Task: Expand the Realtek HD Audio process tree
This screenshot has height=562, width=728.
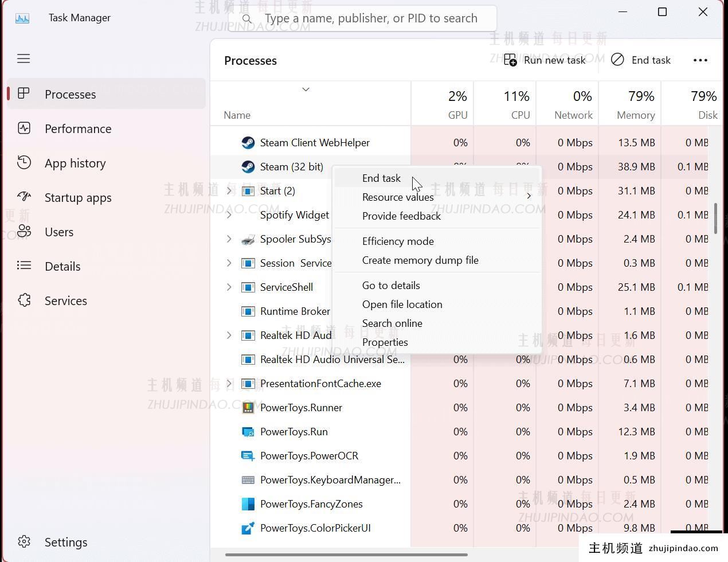Action: (x=229, y=335)
